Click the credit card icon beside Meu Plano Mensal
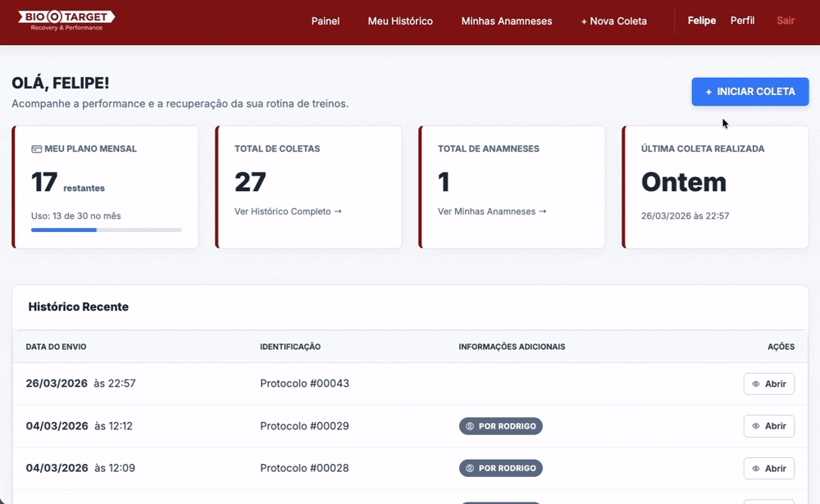820x504 pixels. [x=36, y=149]
